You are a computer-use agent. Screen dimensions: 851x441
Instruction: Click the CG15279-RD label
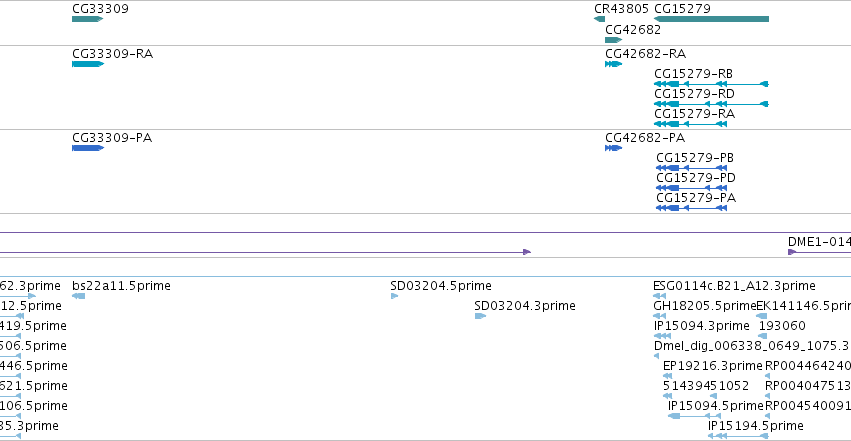[x=694, y=94]
